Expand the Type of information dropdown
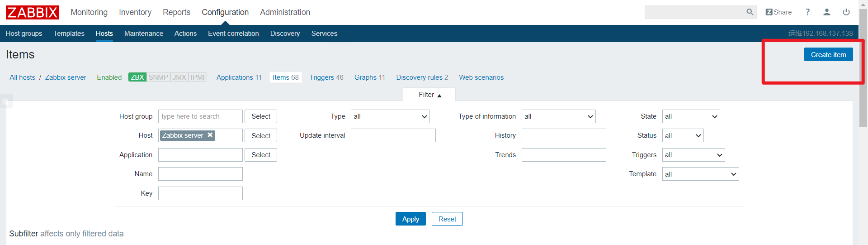 point(558,116)
